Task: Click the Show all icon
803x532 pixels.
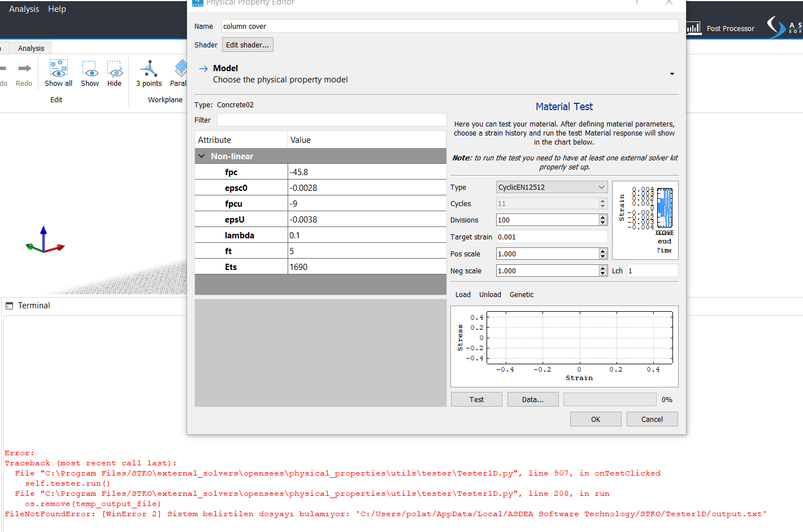Action: pos(58,68)
